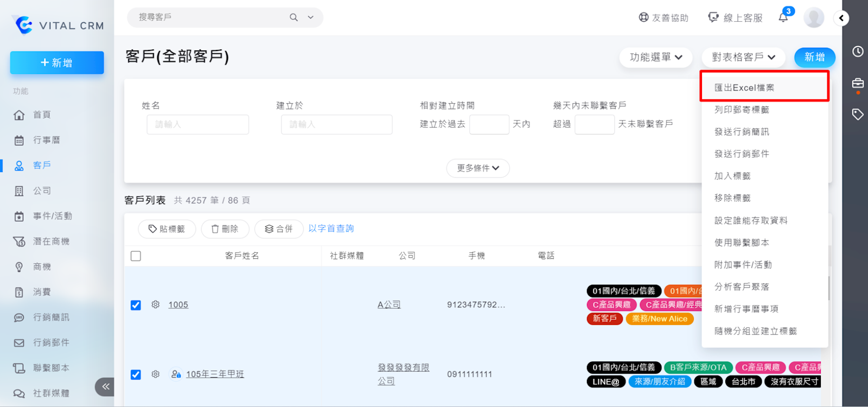The height and width of the screenshot is (407, 868).
Task: Expand the 功能選單 dropdown
Action: tap(656, 57)
